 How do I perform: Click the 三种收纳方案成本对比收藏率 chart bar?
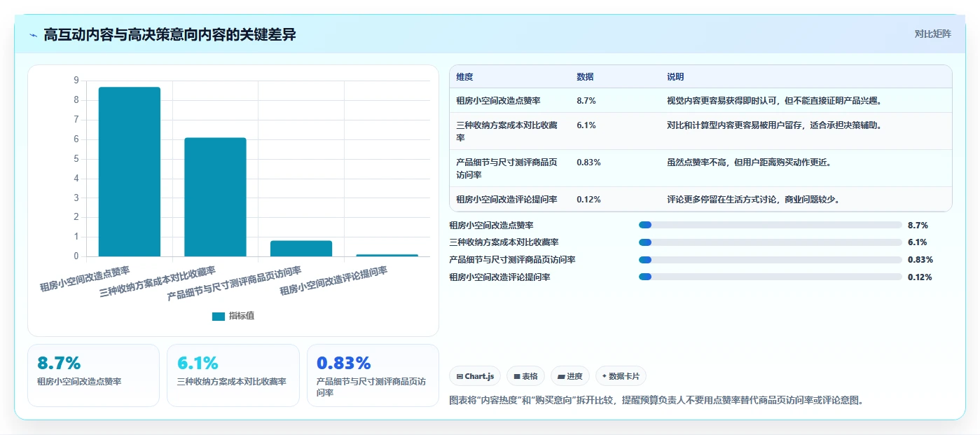[215, 197]
